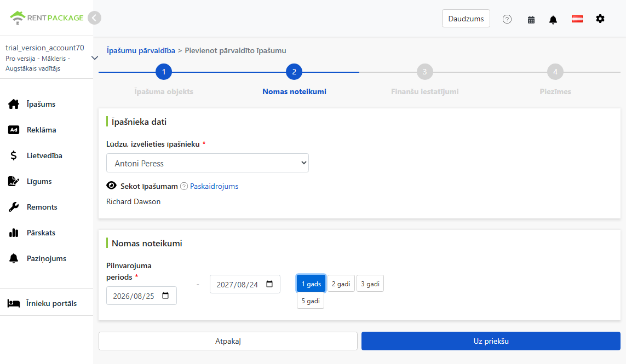This screenshot has width=626, height=364.
Task: Click the RentPackage logo
Action: [47, 18]
